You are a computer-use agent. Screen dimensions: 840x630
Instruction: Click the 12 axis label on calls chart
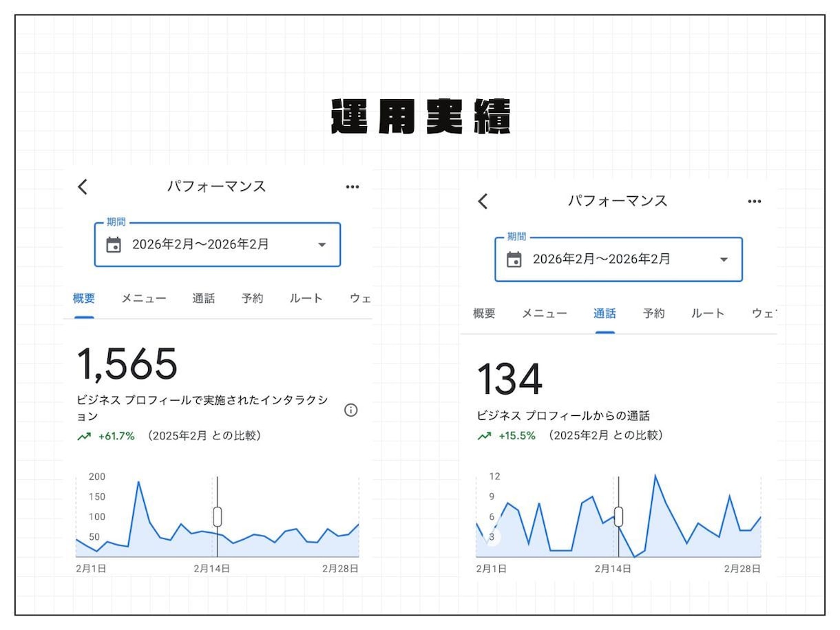click(494, 476)
